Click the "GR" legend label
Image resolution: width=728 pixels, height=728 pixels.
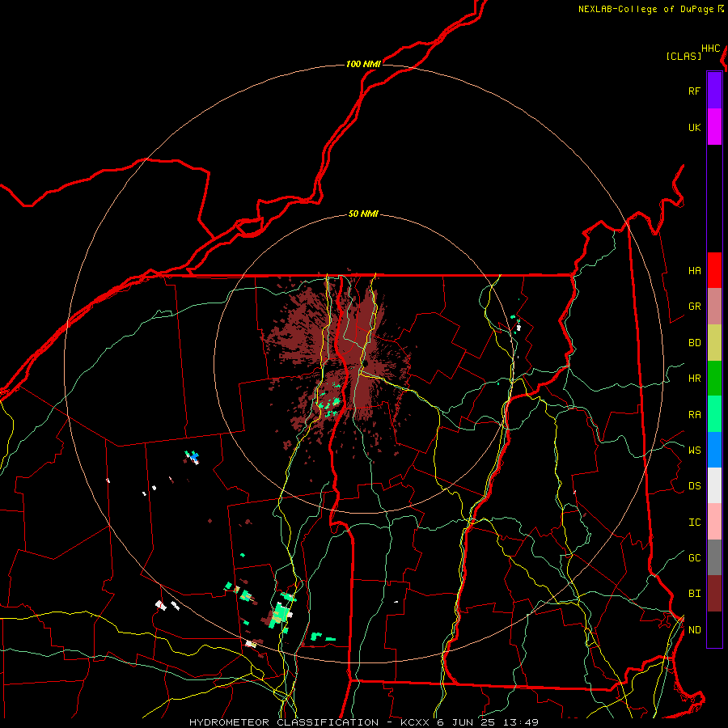pyautogui.click(x=694, y=307)
